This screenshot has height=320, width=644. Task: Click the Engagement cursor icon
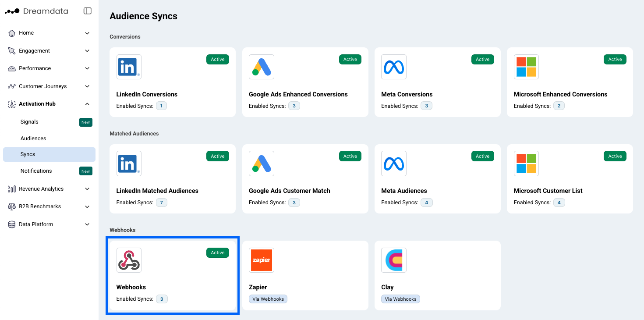[12, 51]
